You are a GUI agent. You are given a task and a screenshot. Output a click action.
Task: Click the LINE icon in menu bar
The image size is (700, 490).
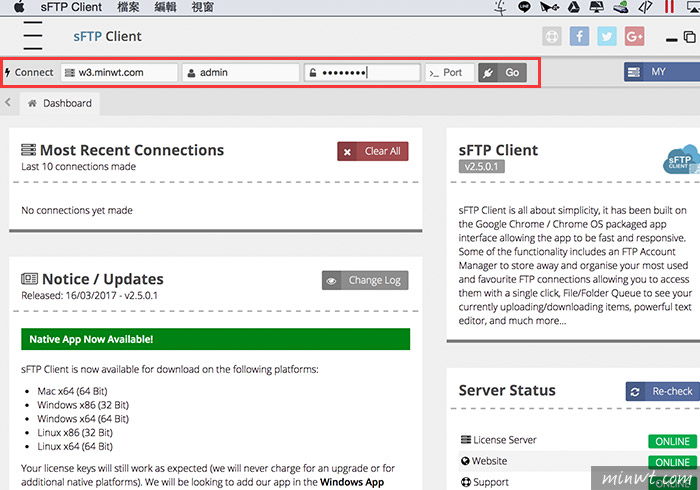[x=524, y=7]
